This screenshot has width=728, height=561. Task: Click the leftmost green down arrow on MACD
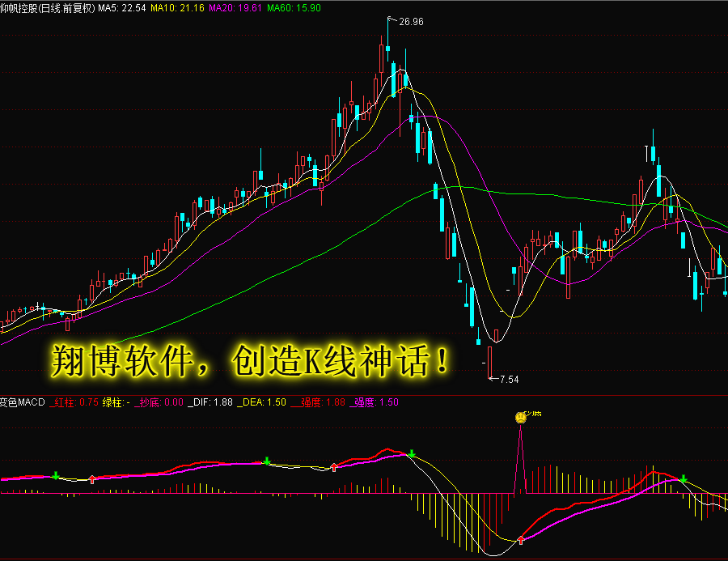(x=56, y=475)
